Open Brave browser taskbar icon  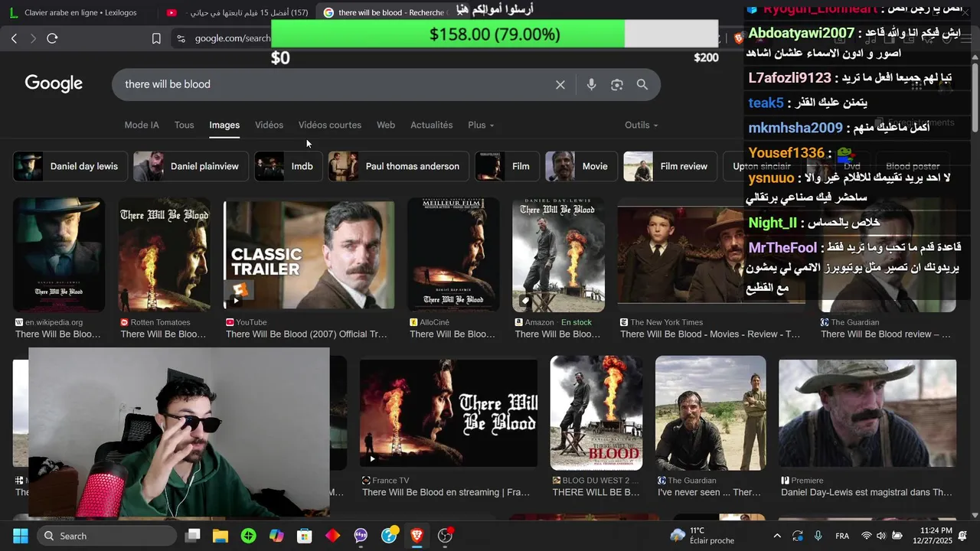pos(416,536)
